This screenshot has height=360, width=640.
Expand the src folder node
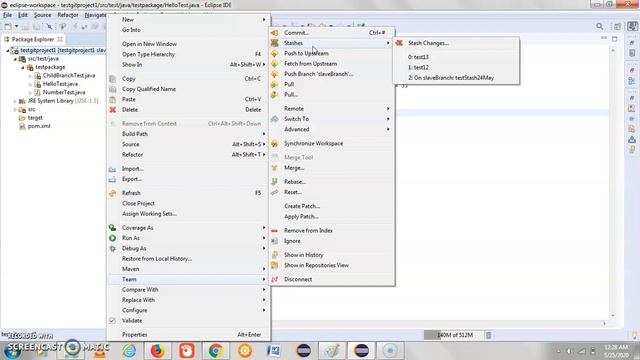[x=15, y=109]
